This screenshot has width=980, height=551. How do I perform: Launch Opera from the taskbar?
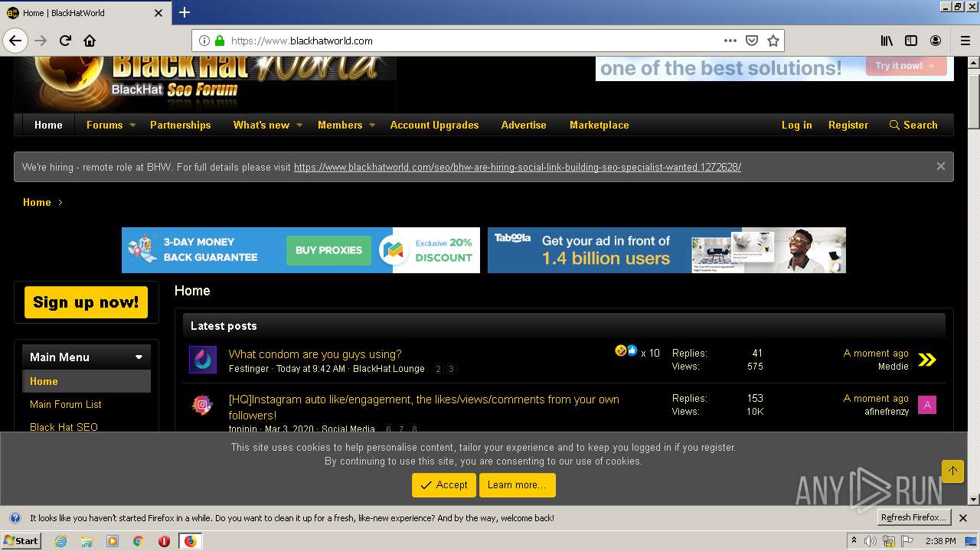pos(164,541)
